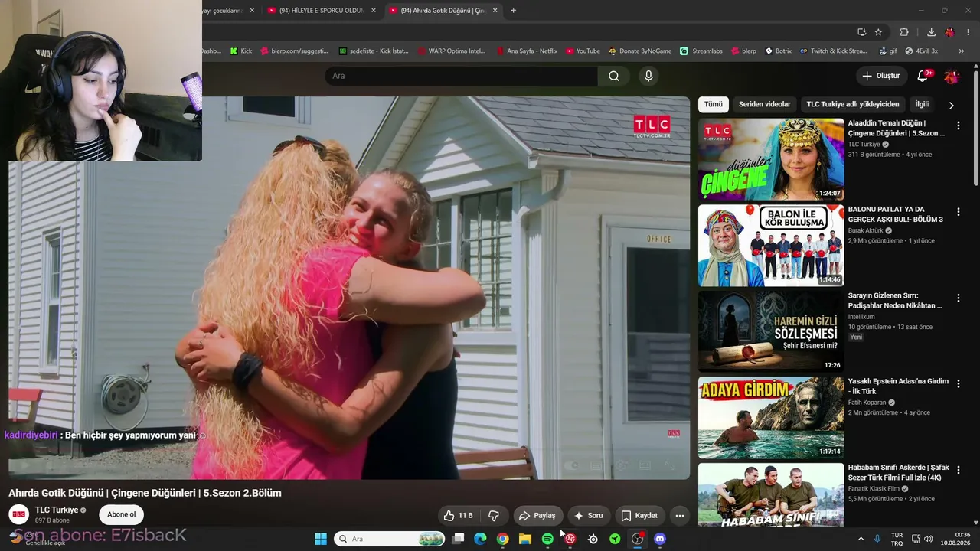Screen dimensions: 980x551
Task: Open the YouTube account avatar menu
Action: tap(952, 76)
